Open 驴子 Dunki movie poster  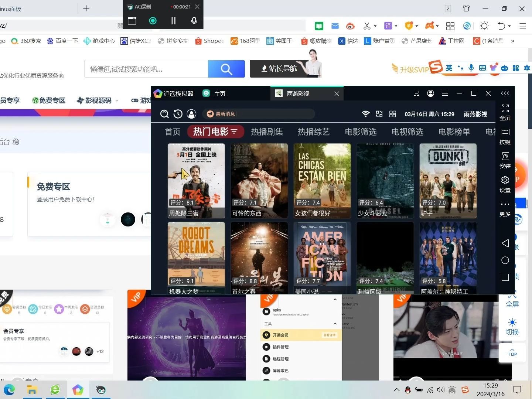tap(448, 181)
